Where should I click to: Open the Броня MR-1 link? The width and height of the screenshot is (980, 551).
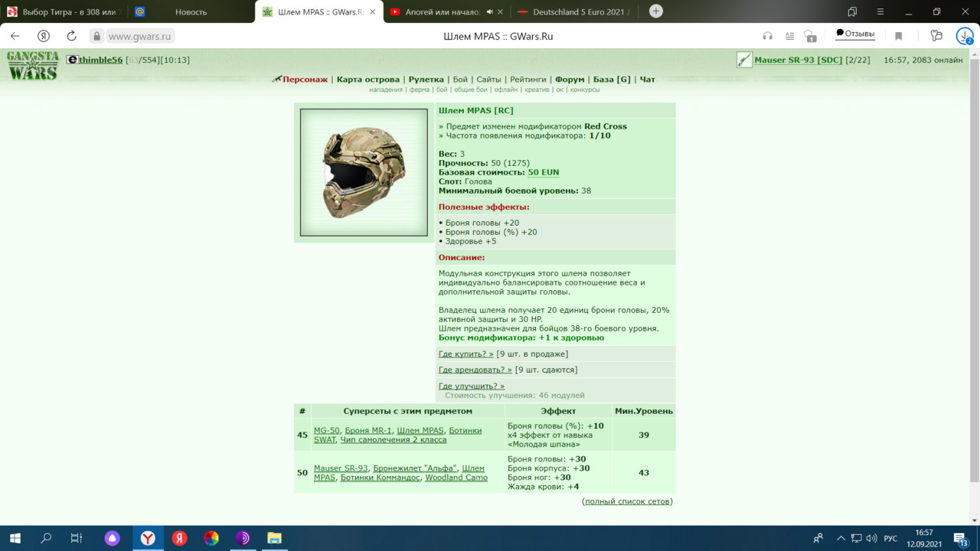[368, 431]
